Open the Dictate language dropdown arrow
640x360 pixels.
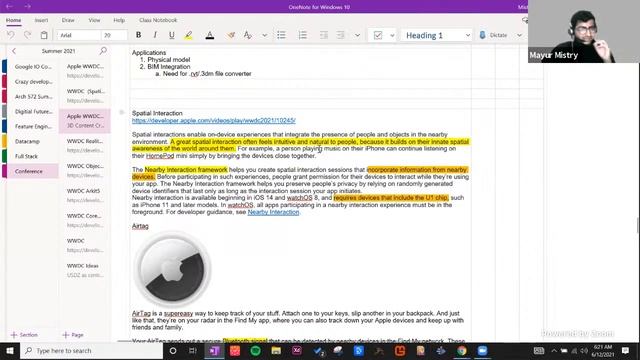tap(519, 36)
